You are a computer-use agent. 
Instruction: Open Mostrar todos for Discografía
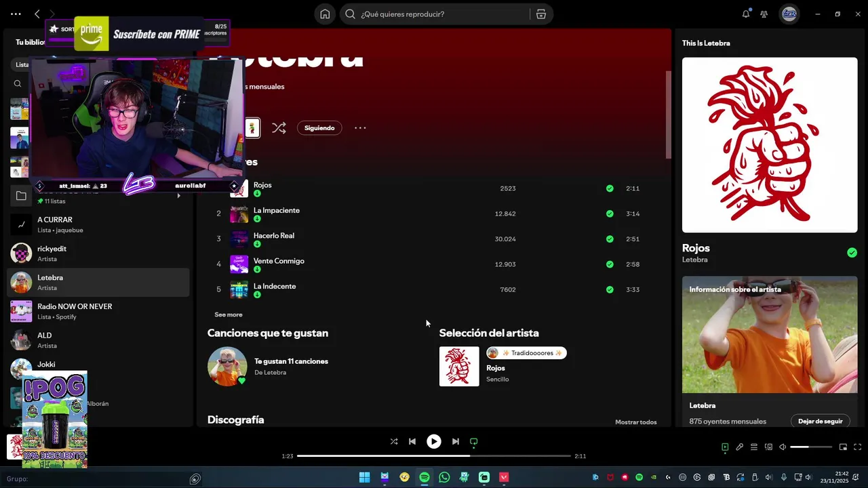[x=636, y=422]
